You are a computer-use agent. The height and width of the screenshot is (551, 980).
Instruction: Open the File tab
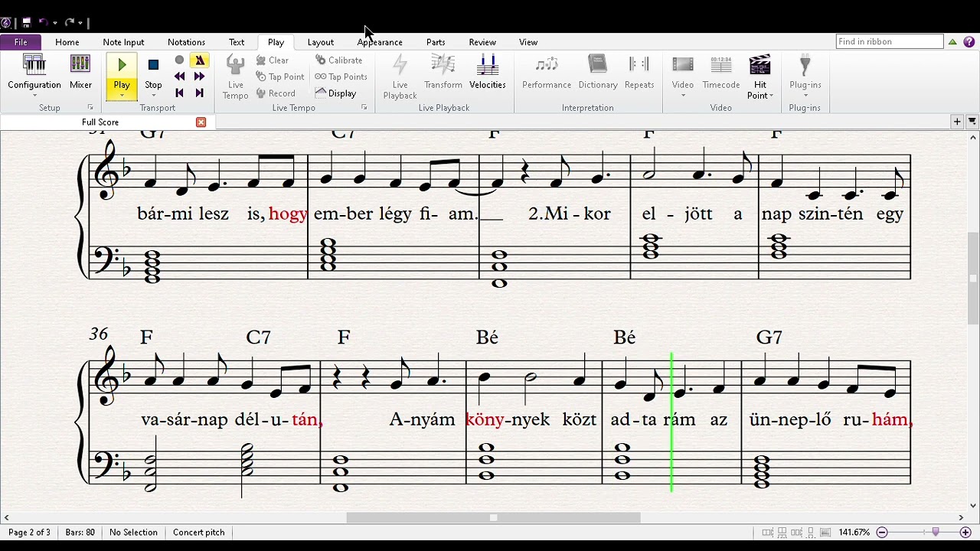click(21, 42)
